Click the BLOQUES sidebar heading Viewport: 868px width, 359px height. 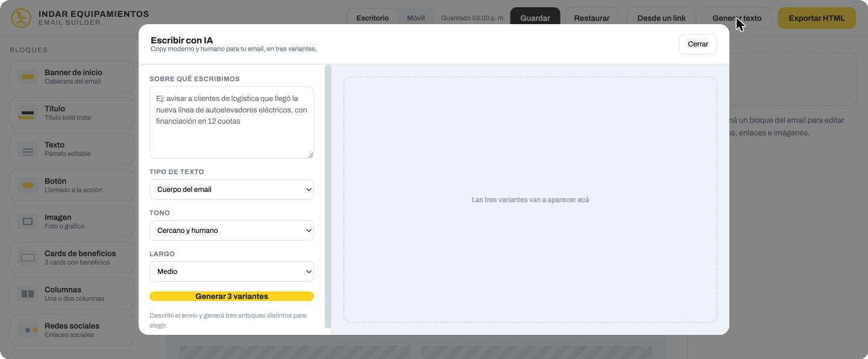[29, 50]
